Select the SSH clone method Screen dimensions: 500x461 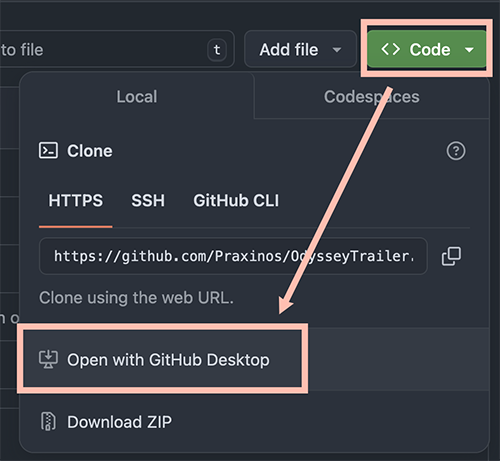click(148, 201)
